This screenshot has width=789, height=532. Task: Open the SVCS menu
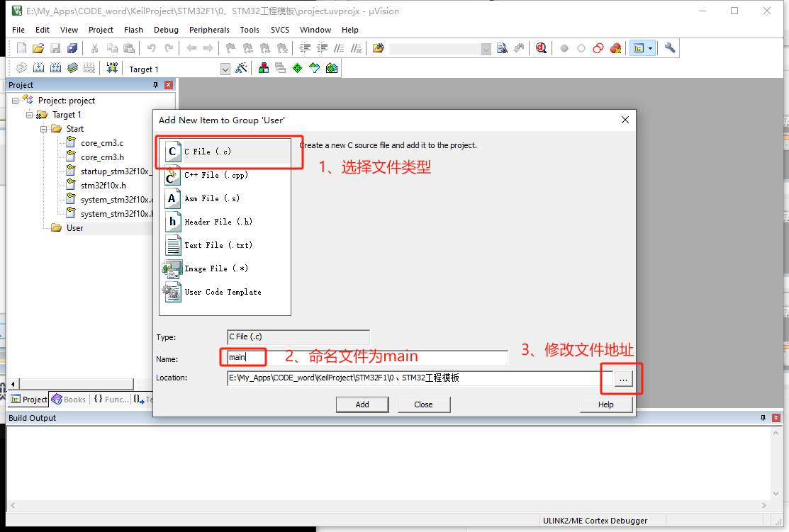coord(280,30)
